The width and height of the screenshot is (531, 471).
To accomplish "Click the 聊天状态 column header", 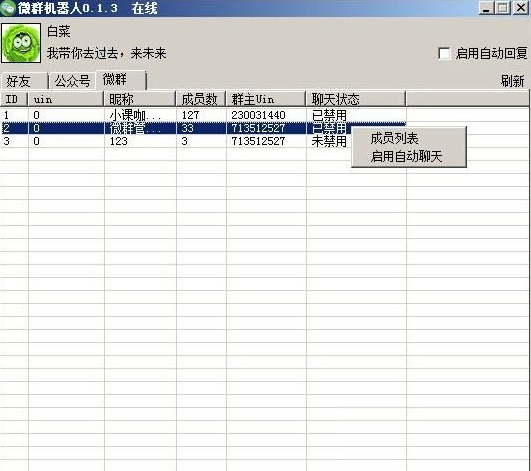I will (x=356, y=99).
